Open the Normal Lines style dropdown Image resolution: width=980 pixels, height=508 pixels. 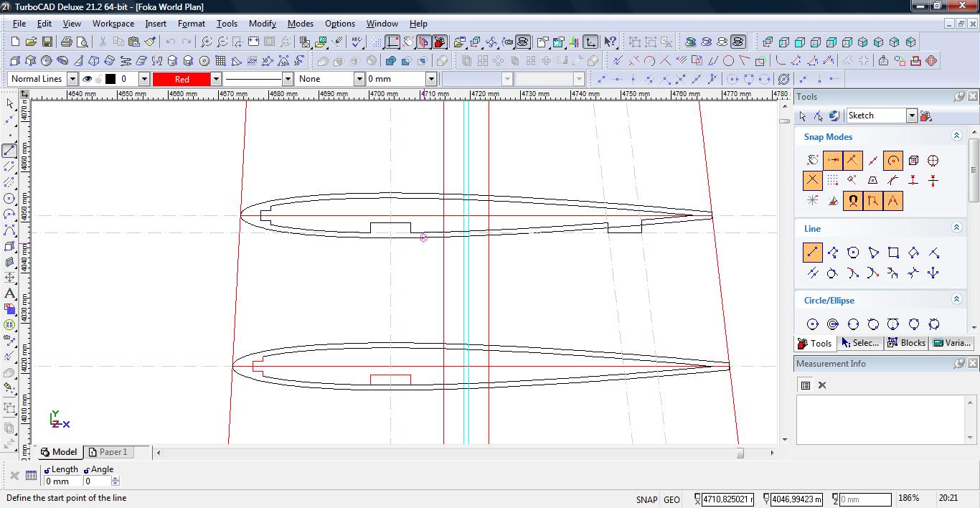point(72,79)
